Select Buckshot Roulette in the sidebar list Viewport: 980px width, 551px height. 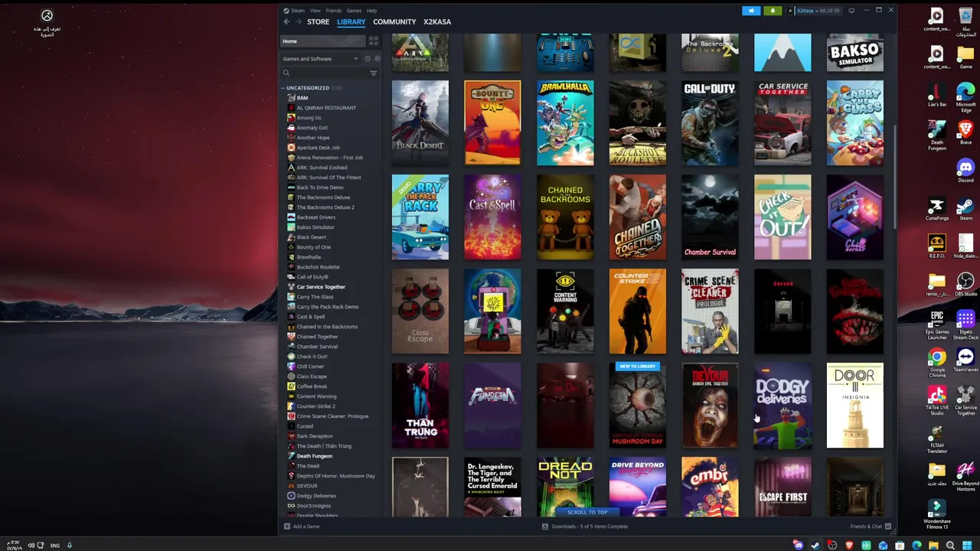tap(318, 267)
